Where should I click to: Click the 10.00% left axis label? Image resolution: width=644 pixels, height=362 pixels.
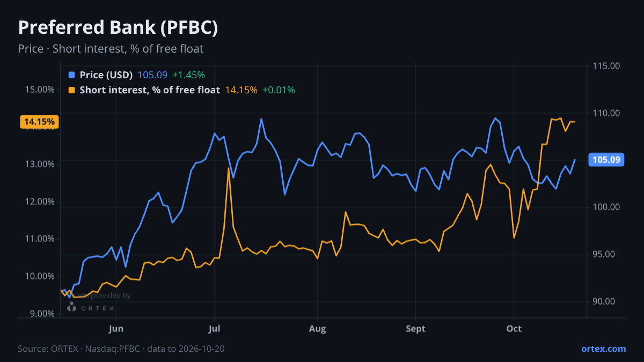click(x=40, y=276)
